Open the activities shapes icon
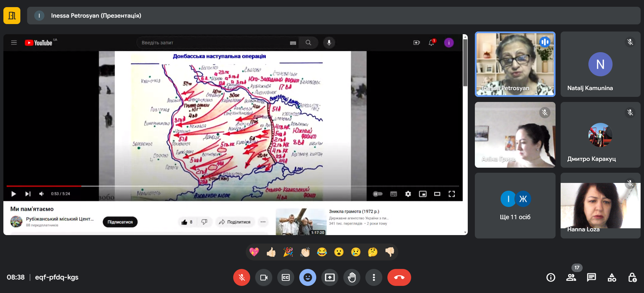Image resolution: width=644 pixels, height=293 pixels. click(612, 277)
